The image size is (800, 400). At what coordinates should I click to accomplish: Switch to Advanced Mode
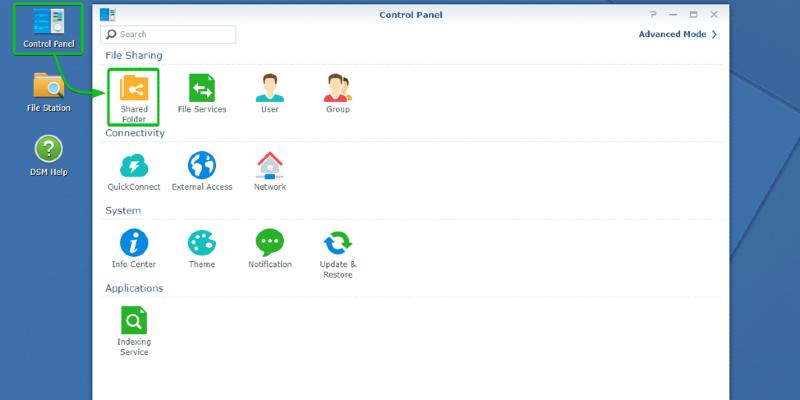(677, 34)
